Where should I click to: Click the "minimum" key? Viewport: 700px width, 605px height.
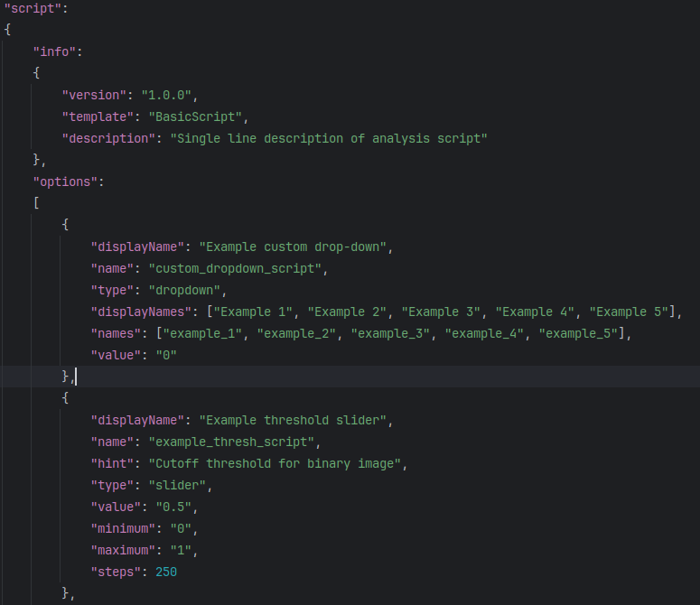[x=123, y=528]
